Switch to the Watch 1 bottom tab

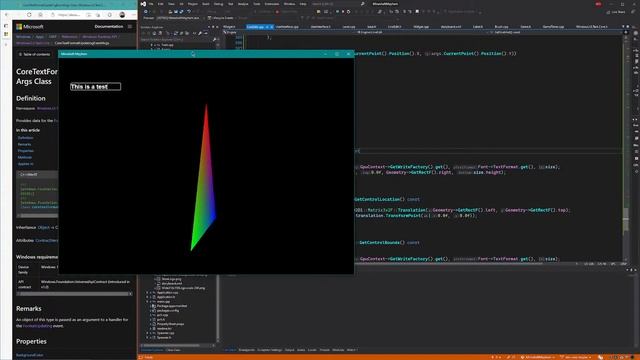point(352,350)
